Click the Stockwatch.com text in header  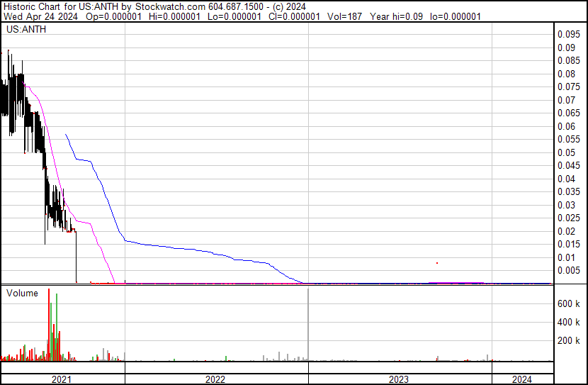(166, 6)
